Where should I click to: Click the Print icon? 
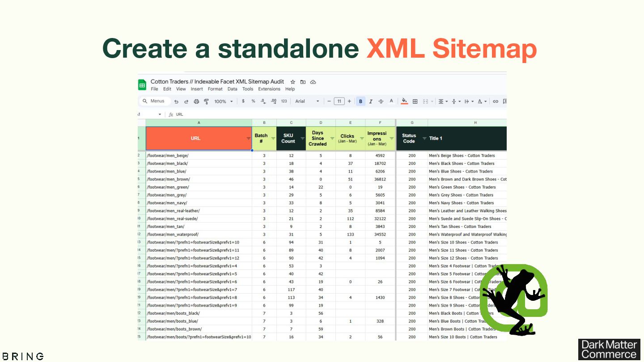(x=196, y=101)
